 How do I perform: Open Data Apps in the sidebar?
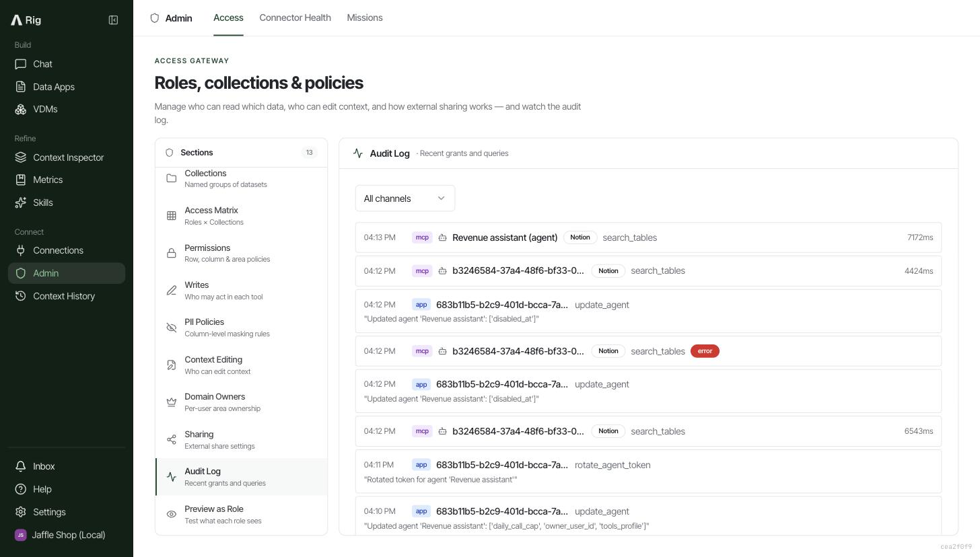pos(67,87)
